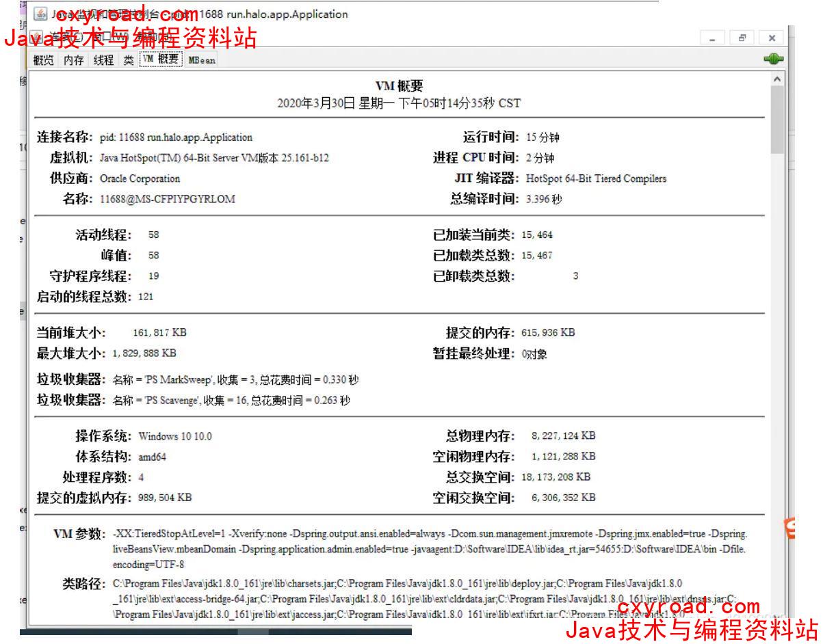Select the 线程 tab
Screen dimensions: 823x644
pos(103,60)
